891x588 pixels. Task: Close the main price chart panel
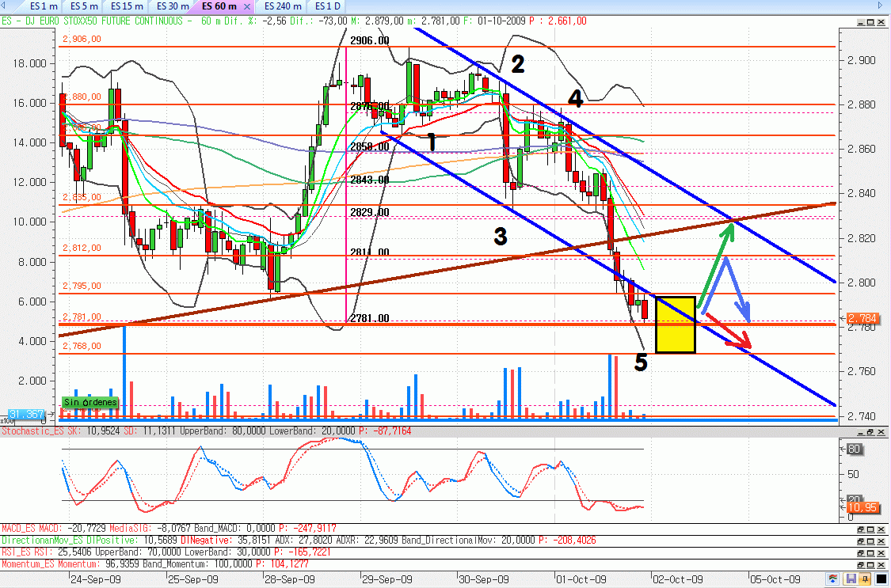pos(881,22)
